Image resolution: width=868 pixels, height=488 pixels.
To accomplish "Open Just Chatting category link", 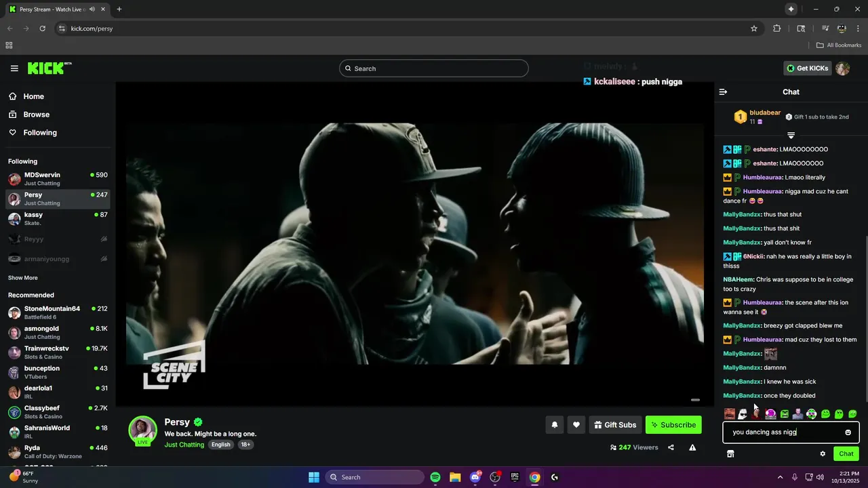I will click(184, 445).
